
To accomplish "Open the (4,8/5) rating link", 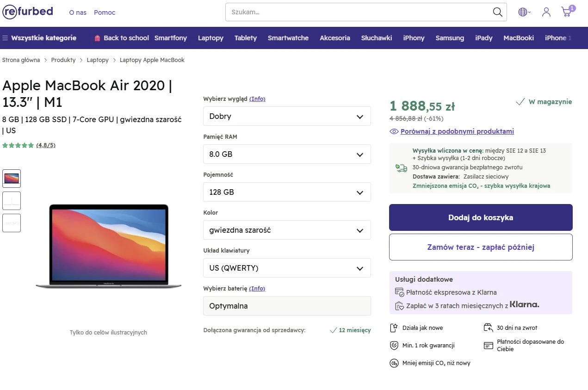I will (x=46, y=145).
